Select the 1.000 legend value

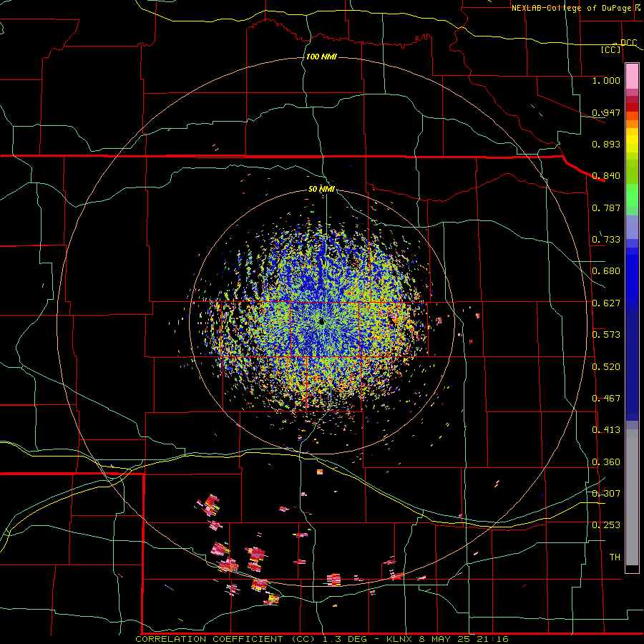pos(606,80)
